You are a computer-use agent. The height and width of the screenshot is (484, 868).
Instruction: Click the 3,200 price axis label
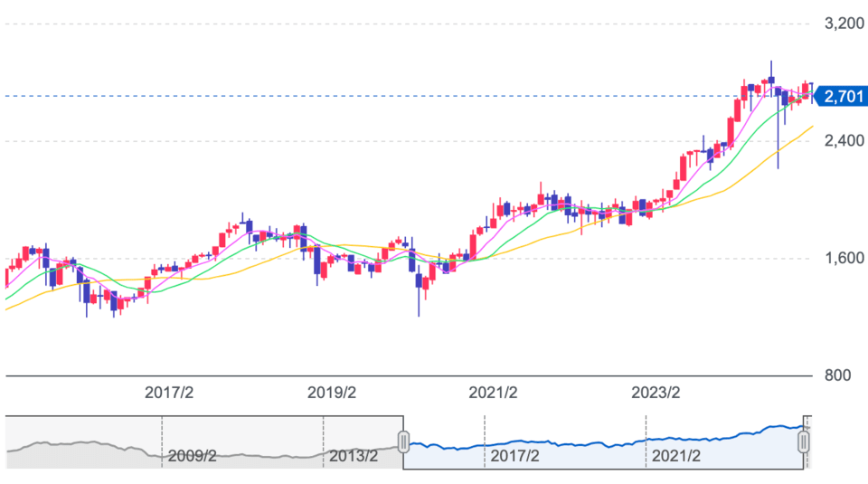point(844,24)
